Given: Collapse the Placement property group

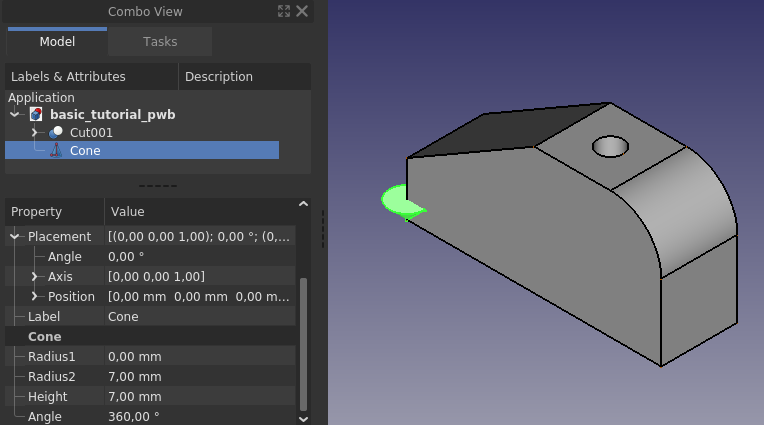Looking at the screenshot, I should coord(15,236).
